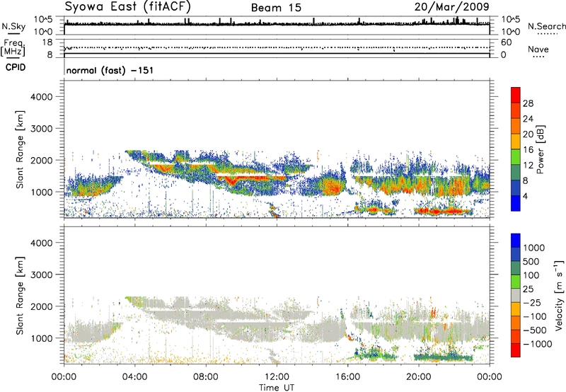Click the '20' label on Power colorbar
Screen dimensions: 566x392
528,134
